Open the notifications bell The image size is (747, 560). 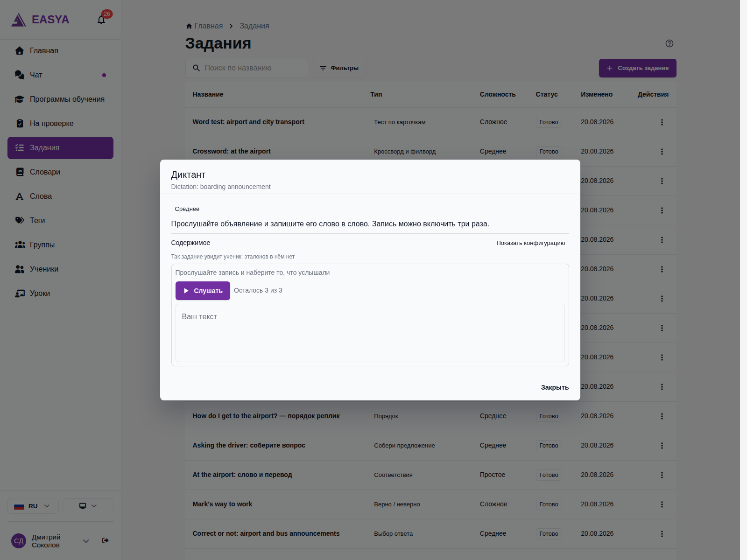click(x=101, y=20)
